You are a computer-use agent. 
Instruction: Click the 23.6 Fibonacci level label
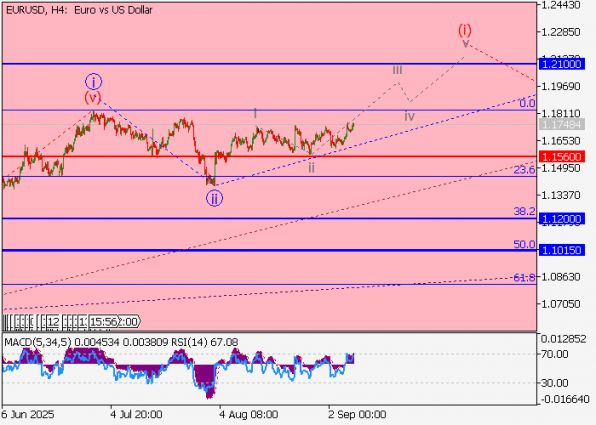pyautogui.click(x=525, y=170)
